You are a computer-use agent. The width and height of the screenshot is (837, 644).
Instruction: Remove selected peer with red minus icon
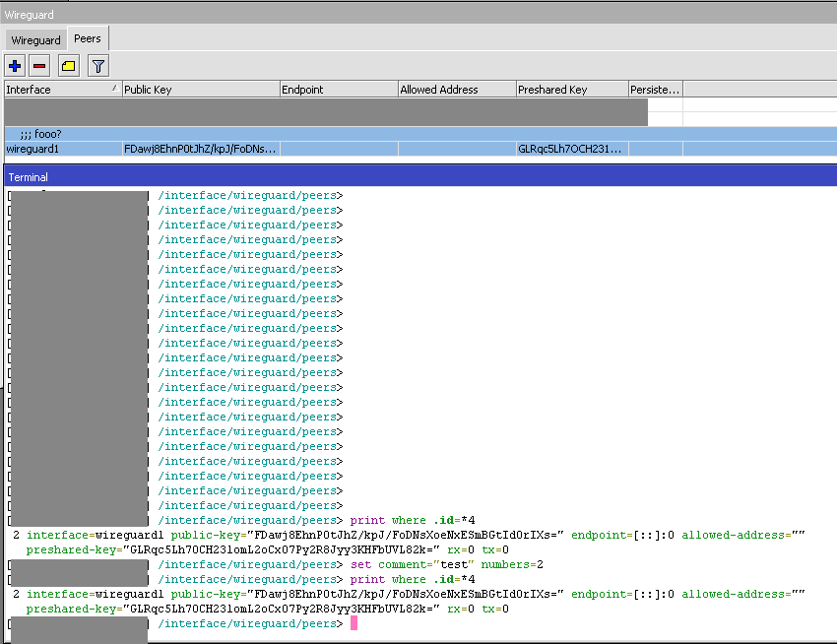(39, 66)
